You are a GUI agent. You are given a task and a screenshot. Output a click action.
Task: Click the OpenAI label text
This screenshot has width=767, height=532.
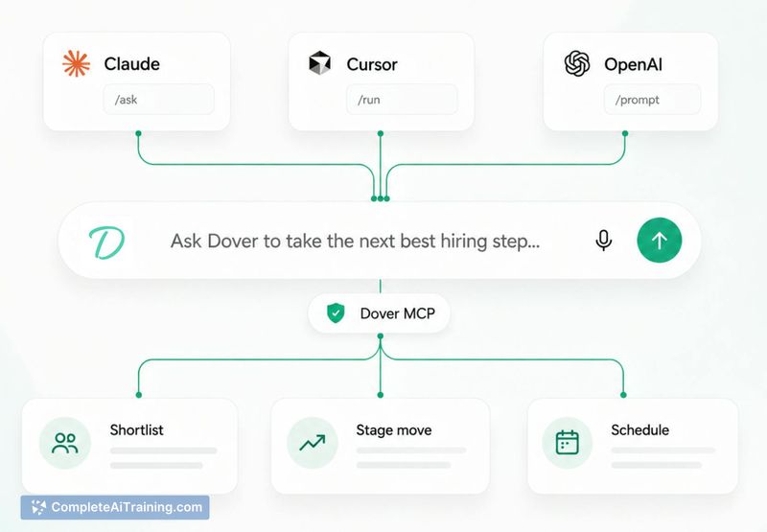633,64
